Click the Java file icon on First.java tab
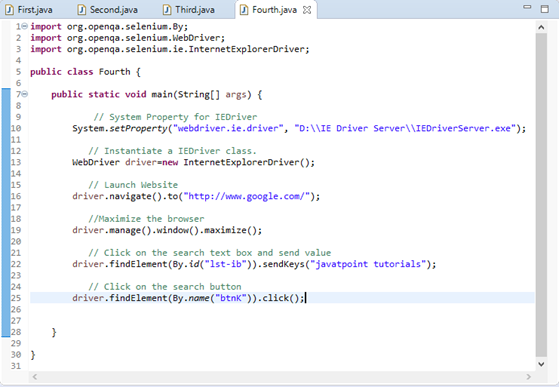Screen dimensions: 559x387 [9, 10]
